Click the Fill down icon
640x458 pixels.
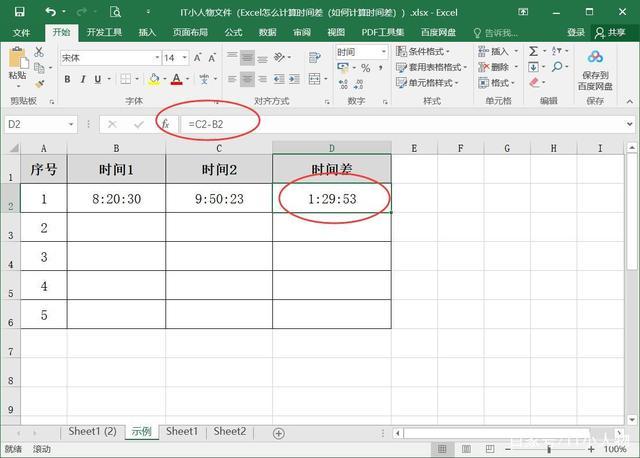click(533, 67)
